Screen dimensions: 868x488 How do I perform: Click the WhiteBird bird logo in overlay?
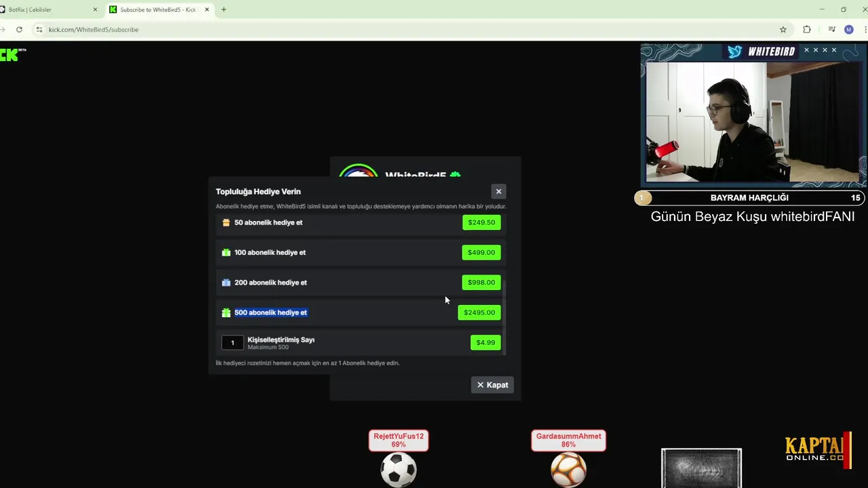pos(735,52)
